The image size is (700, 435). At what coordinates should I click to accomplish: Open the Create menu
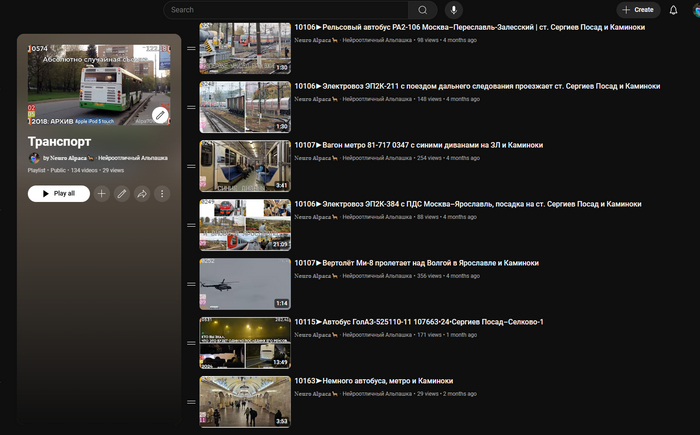638,10
